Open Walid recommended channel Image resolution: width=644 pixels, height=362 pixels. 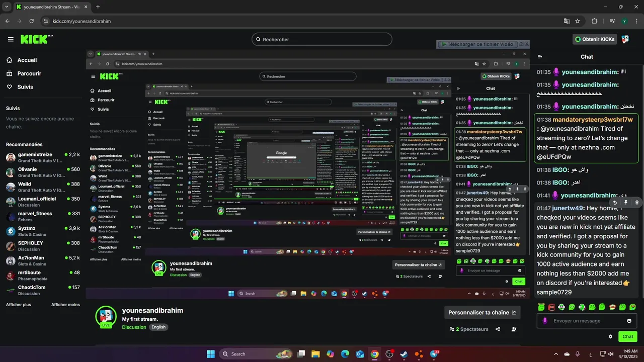43,187
